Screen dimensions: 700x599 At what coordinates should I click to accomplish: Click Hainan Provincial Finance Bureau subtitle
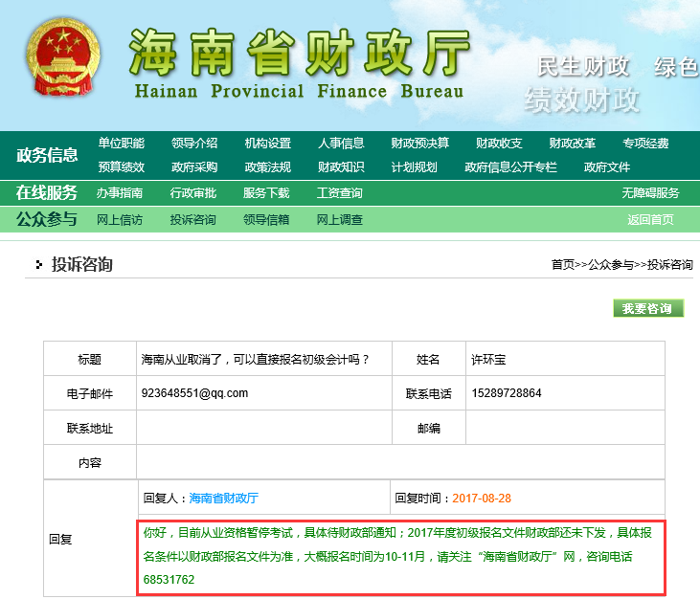pos(299,91)
